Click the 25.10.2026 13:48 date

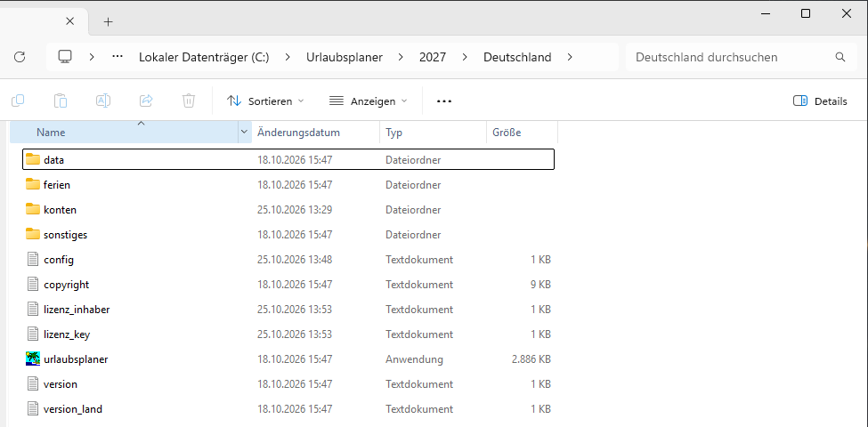(x=295, y=260)
